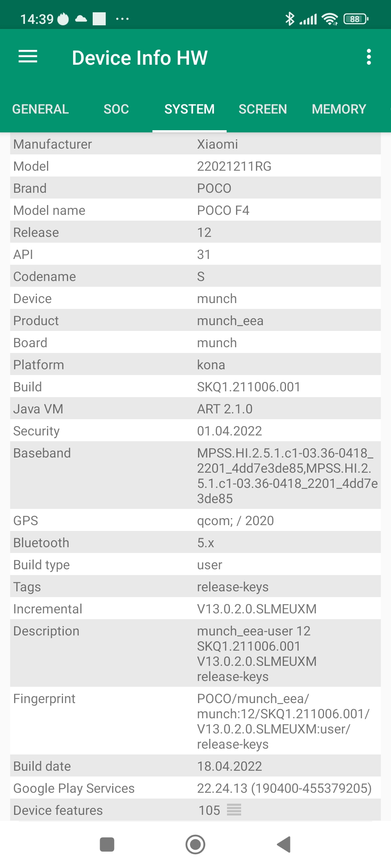Image resolution: width=391 pixels, height=868 pixels.
Task: Tap the Google Play Services version row
Action: [x=195, y=788]
